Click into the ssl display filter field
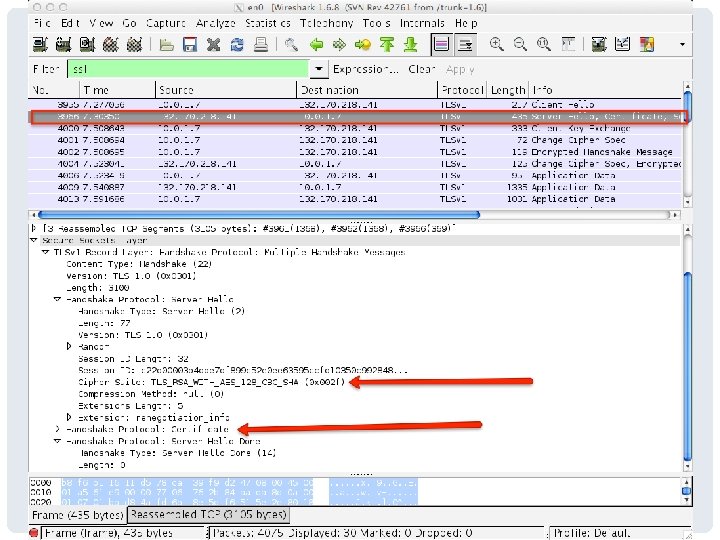Screen dimensions: 720x540 point(188,69)
